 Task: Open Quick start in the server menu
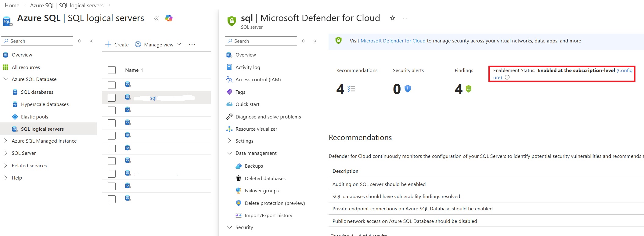tap(247, 104)
